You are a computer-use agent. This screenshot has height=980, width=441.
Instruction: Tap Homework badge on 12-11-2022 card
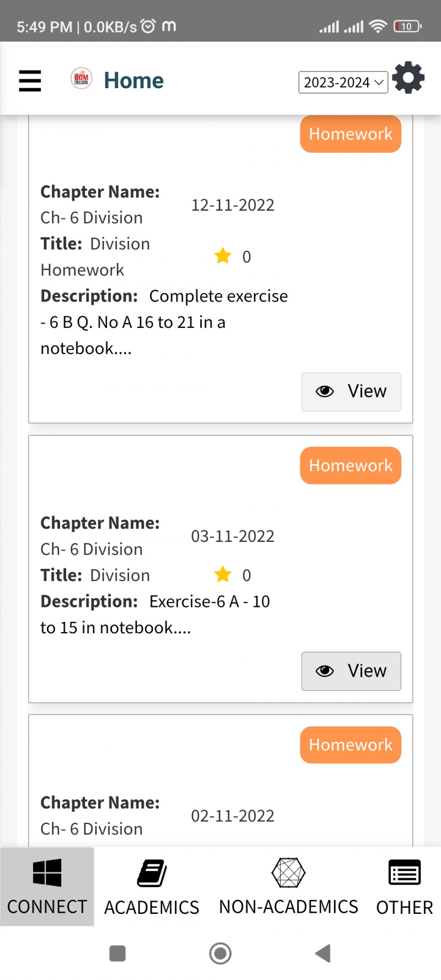coord(351,134)
